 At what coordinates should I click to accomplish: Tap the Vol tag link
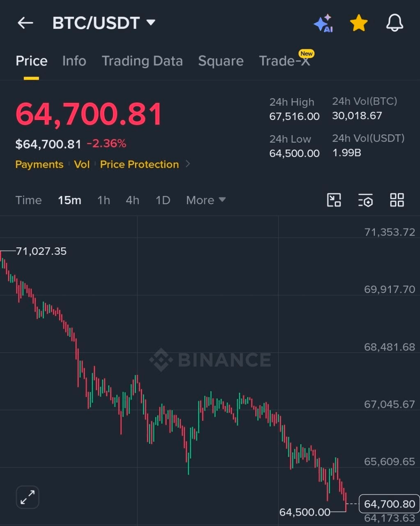click(x=82, y=164)
